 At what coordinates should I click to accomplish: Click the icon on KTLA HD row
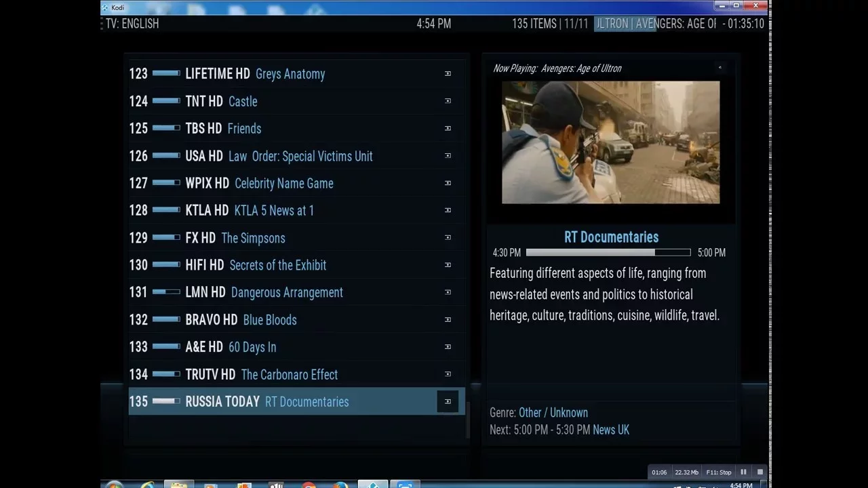pos(448,210)
